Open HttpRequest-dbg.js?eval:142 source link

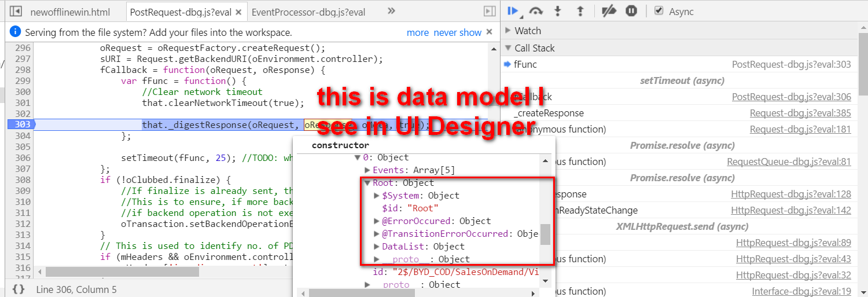click(792, 210)
